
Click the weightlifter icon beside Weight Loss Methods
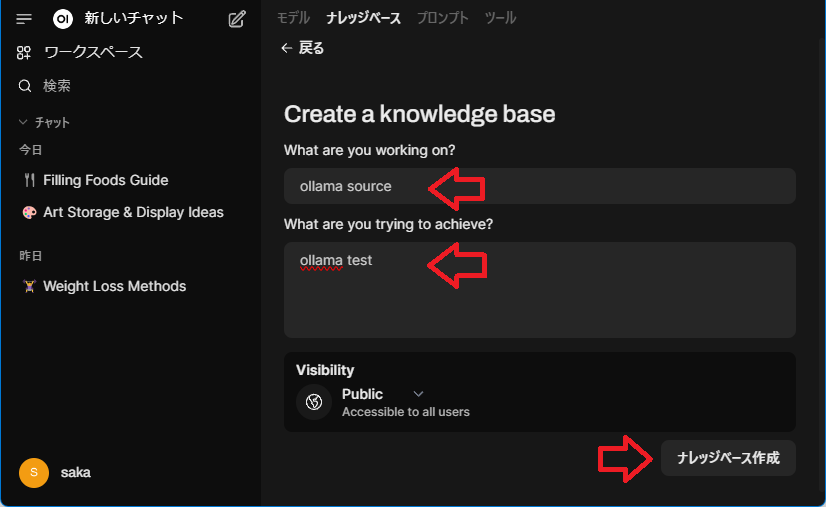[x=30, y=286]
